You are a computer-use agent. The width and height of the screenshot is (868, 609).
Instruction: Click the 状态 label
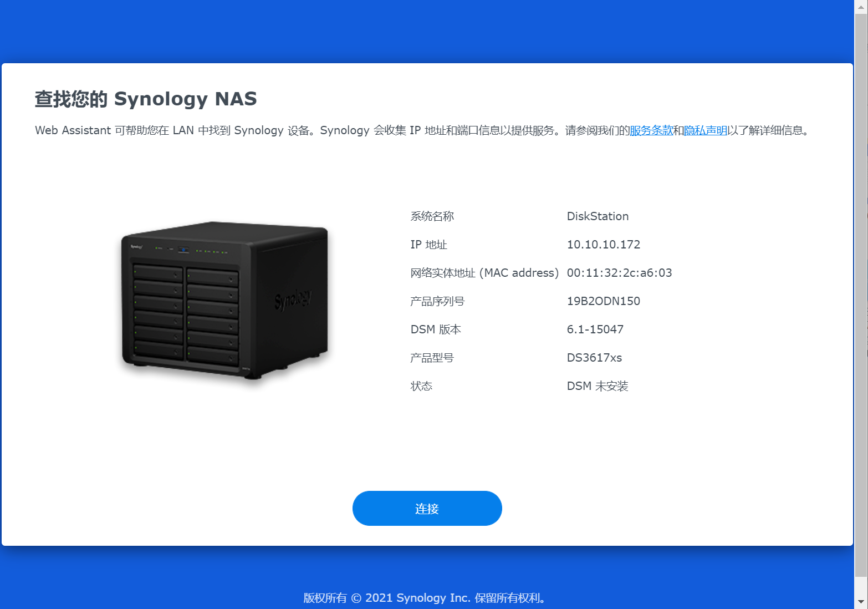click(421, 386)
